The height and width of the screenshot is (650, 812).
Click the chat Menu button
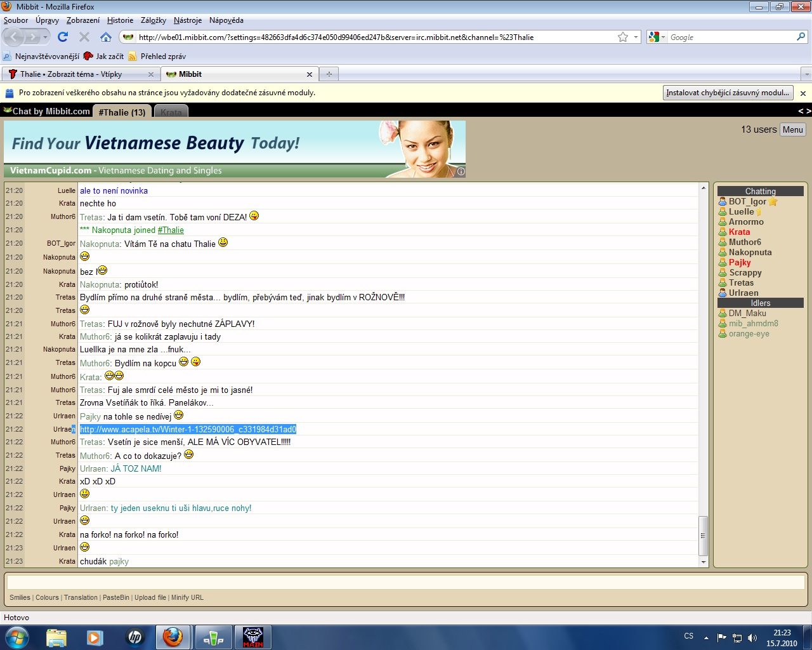tap(792, 129)
